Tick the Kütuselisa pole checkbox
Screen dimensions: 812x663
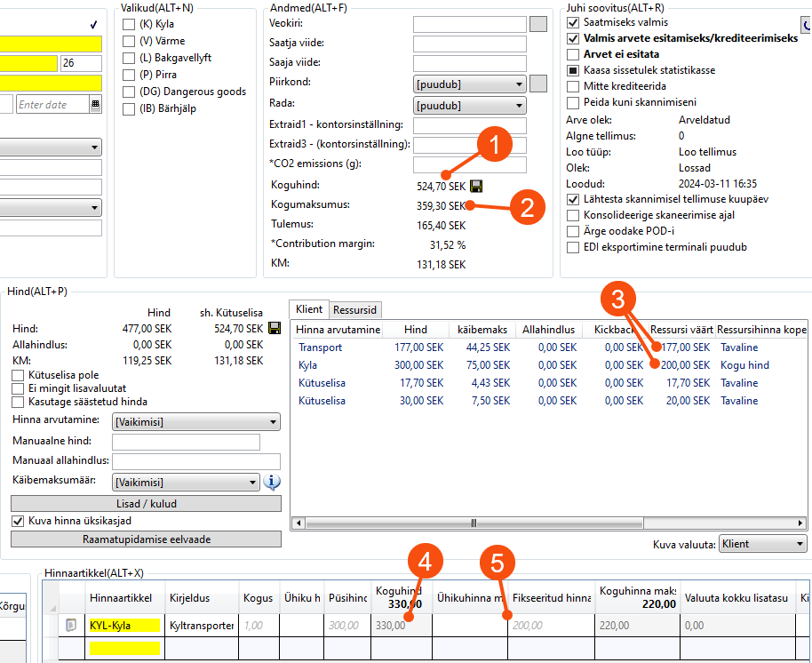click(x=18, y=376)
